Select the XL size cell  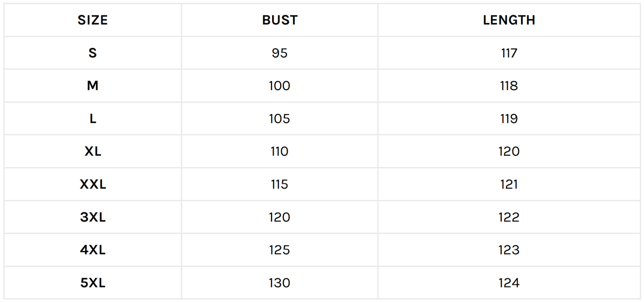point(93,152)
